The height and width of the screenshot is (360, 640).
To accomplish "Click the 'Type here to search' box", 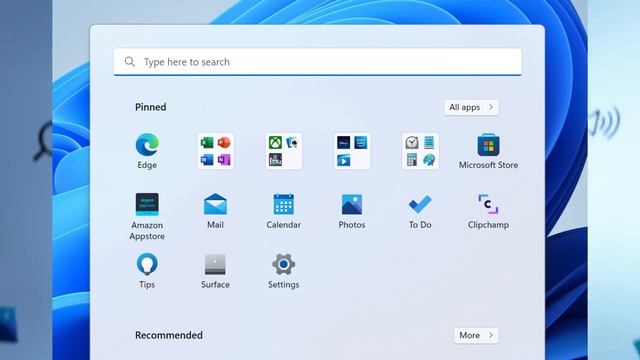I will tap(318, 62).
